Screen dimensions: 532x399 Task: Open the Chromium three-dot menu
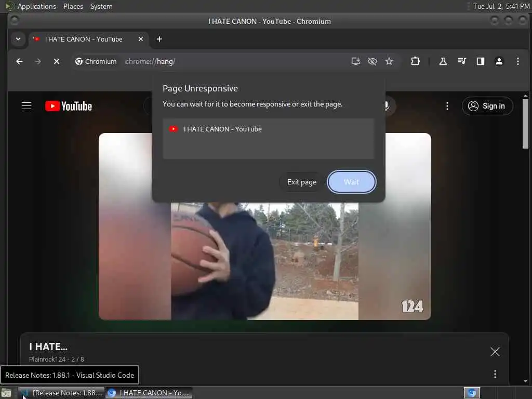point(518,61)
